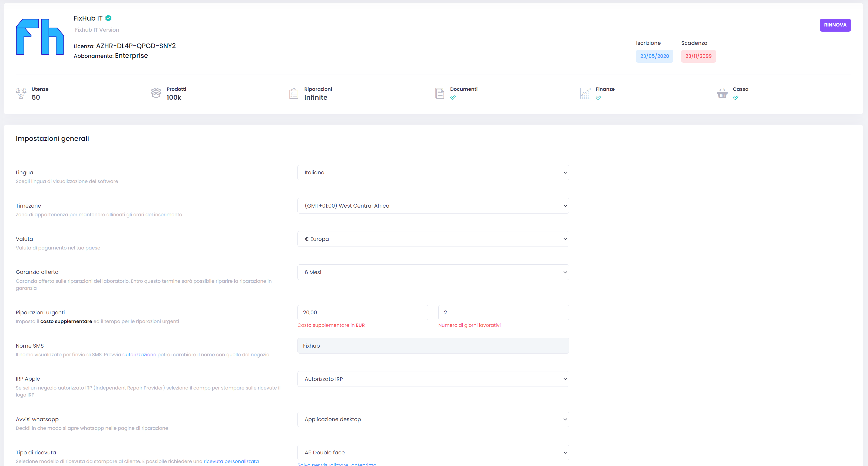Screen dimensions: 868x466
Task: Click the Cassa basket icon
Action: pyautogui.click(x=722, y=93)
